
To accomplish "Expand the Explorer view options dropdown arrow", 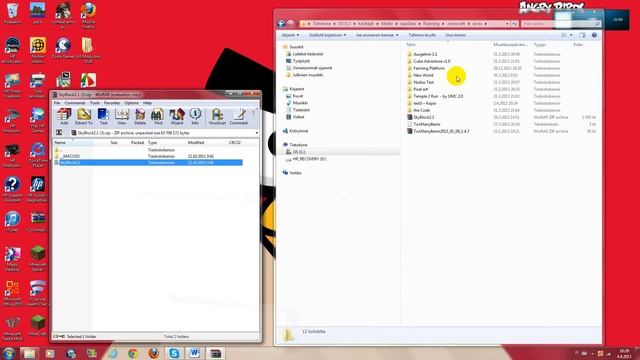I will (571, 35).
